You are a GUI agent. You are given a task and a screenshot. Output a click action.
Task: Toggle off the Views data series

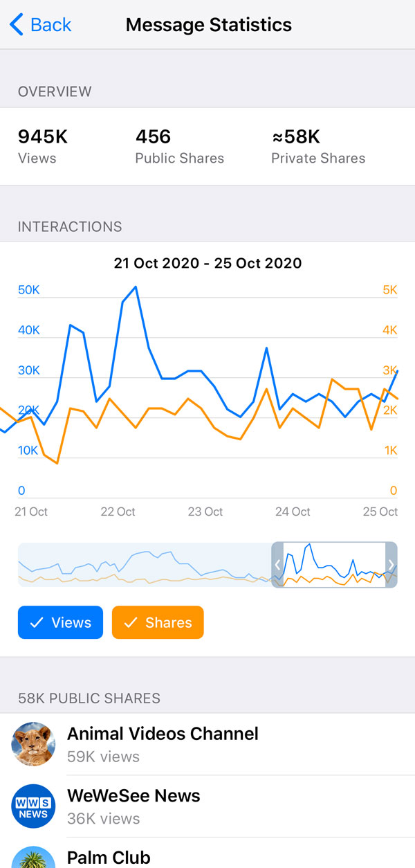pyautogui.click(x=60, y=622)
